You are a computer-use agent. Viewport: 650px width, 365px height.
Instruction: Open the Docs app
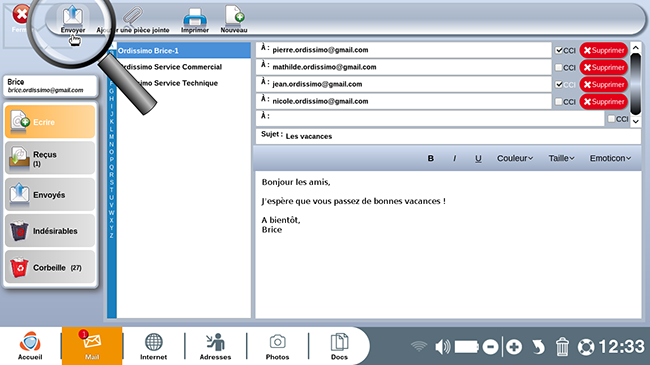pyautogui.click(x=339, y=346)
